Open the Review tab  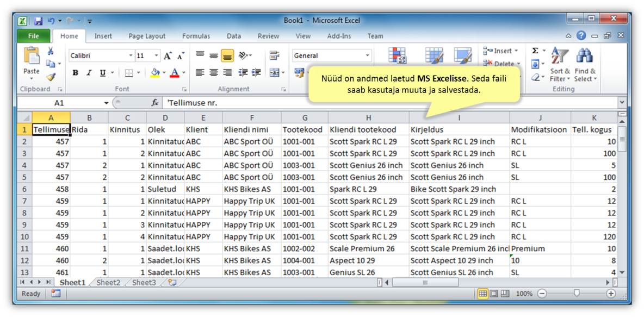coord(269,36)
